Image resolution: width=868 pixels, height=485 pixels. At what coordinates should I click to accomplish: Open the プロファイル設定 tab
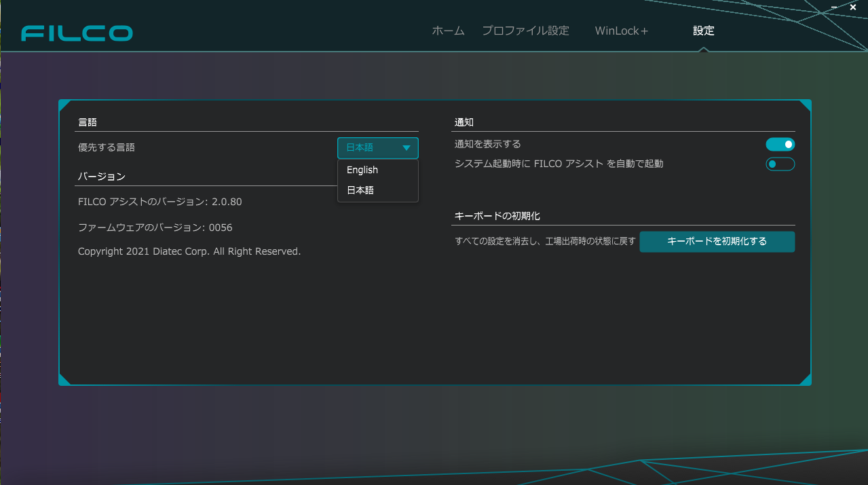[x=526, y=31]
